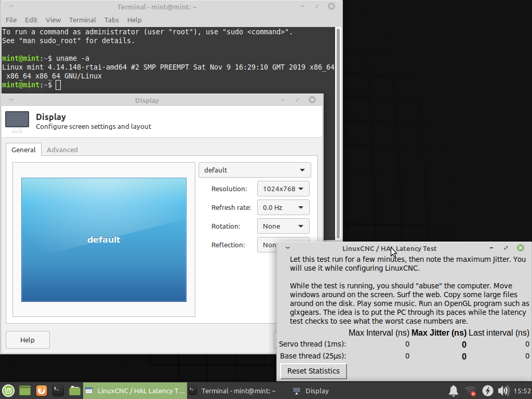532x399 pixels.
Task: Click the Help button in Display
Action: [x=28, y=340]
